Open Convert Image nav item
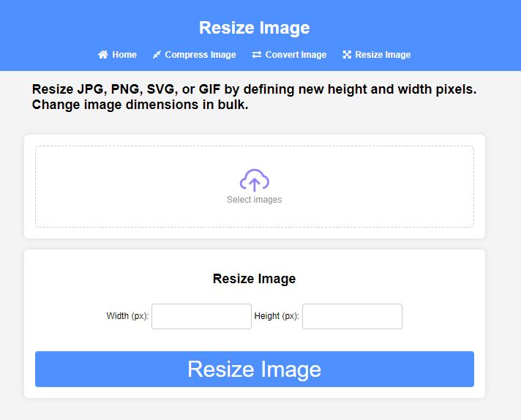Screen dimensions: 521x420 point(290,54)
